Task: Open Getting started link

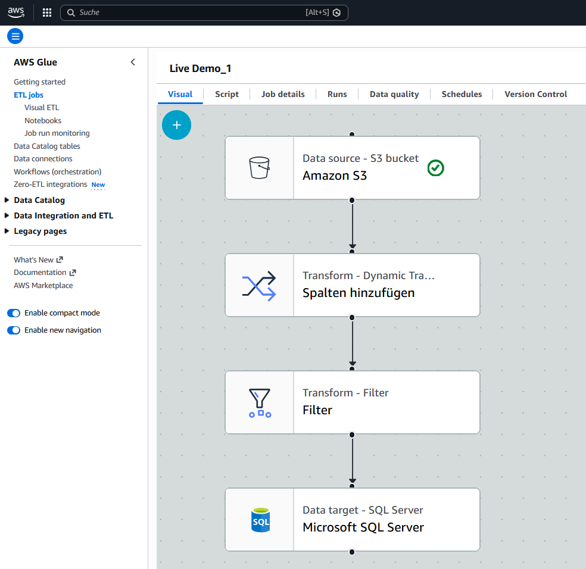Action: click(x=40, y=82)
